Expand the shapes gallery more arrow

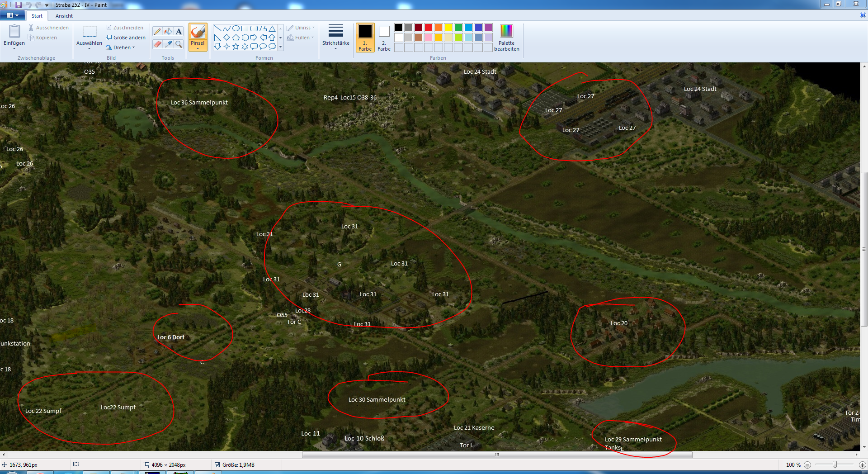click(x=280, y=46)
